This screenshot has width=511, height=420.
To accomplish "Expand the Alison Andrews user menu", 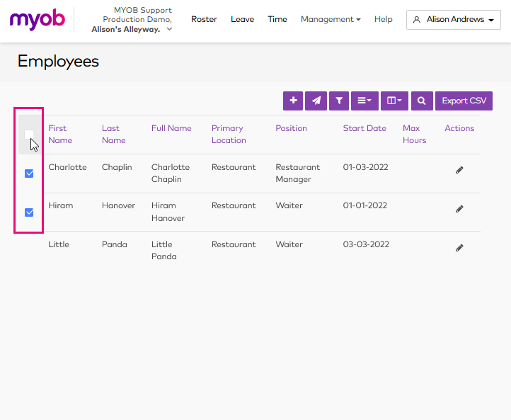I will 453,20.
